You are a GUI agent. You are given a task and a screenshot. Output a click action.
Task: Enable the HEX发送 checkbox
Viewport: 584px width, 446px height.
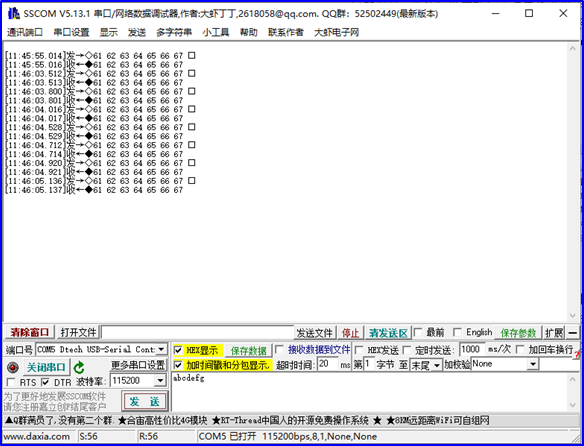(359, 350)
